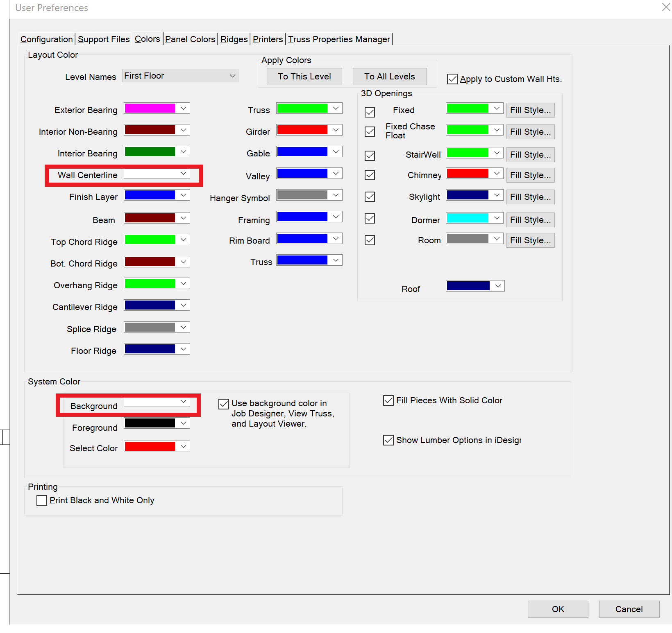Toggle the Apply to Custom Wall Hts. checkbox
The height and width of the screenshot is (633, 672).
click(452, 79)
